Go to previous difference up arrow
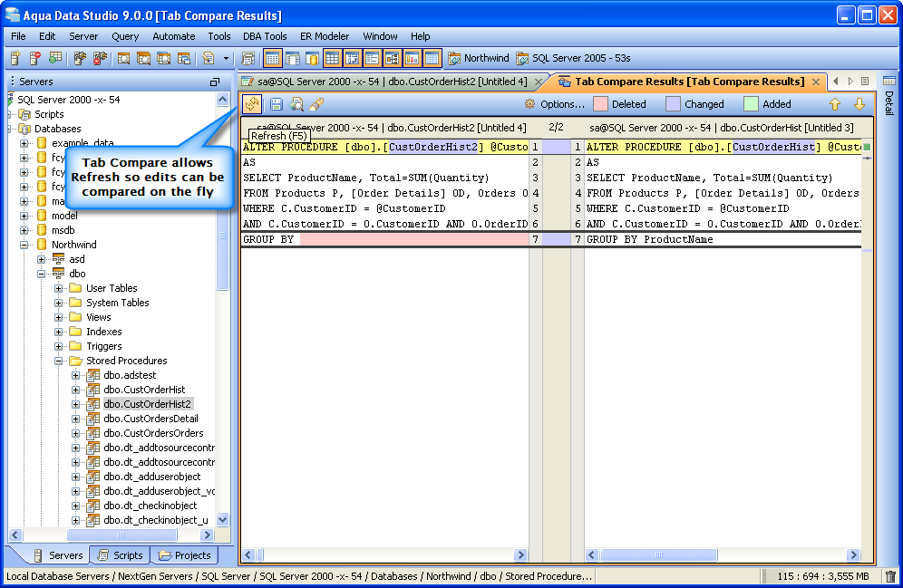This screenshot has height=588, width=903. pos(835,104)
